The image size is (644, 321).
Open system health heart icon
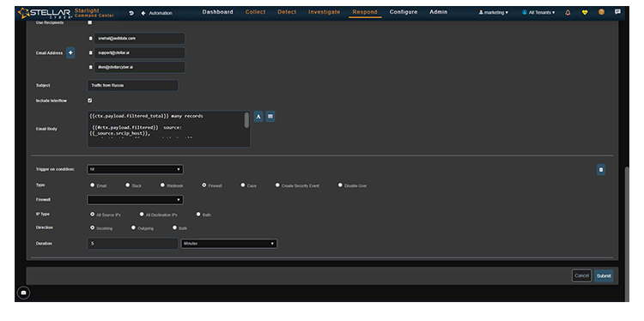585,13
